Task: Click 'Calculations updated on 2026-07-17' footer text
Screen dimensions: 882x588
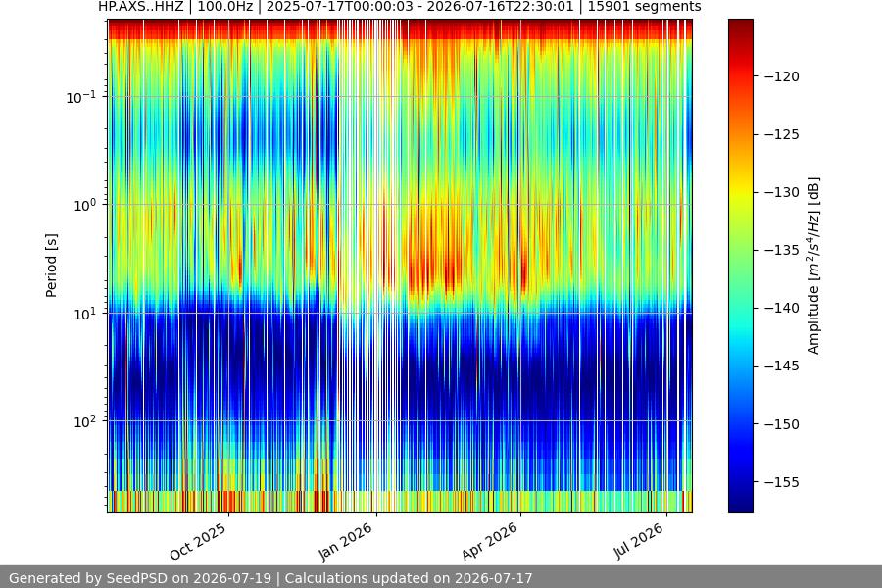Action: point(409,578)
